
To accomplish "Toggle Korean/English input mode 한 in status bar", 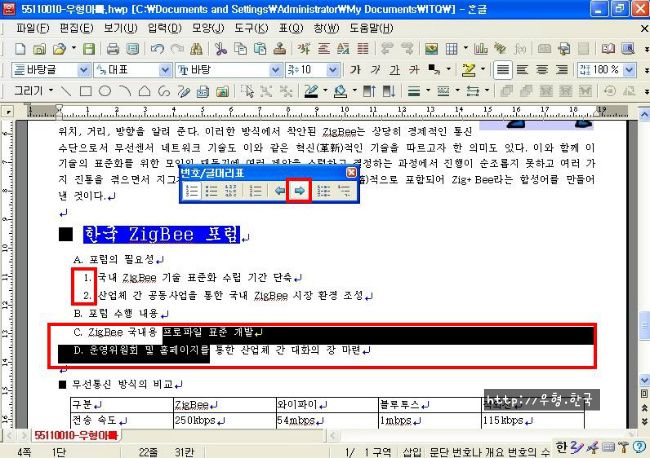I will (x=561, y=447).
